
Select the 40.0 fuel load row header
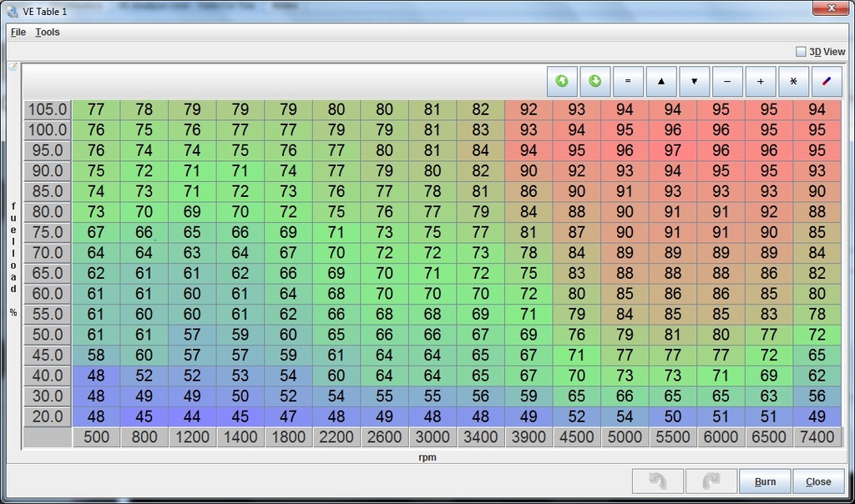click(48, 375)
